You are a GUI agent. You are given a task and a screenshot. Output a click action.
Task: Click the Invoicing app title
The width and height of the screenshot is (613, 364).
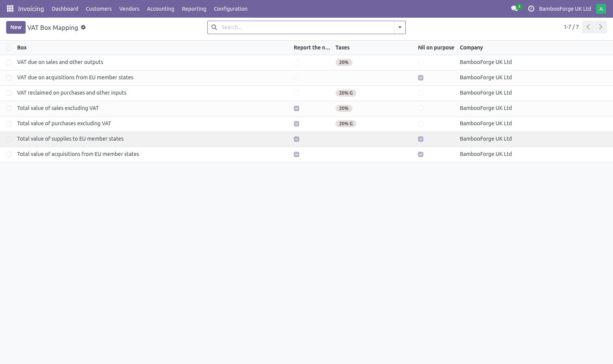31,9
